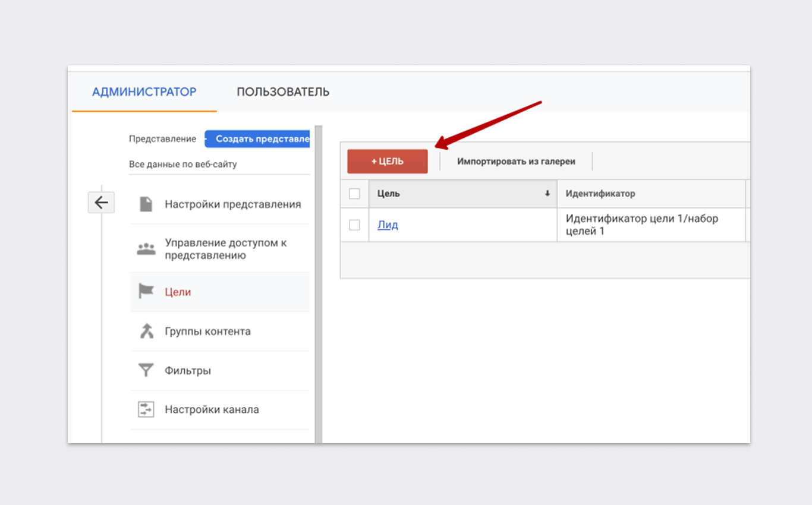Click the Идентификатор цели 1/набор целей 1 cell
Image resolution: width=812 pixels, height=505 pixels.
(x=651, y=225)
